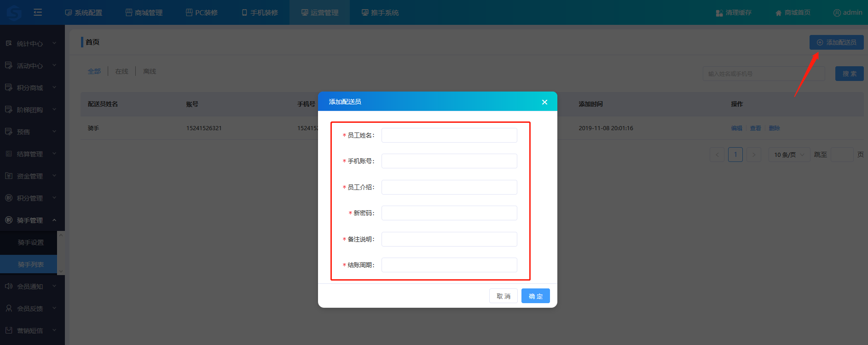Collapse the 骑手管理 sidebar section
Image resolution: width=868 pixels, height=345 pixels.
pyautogui.click(x=54, y=220)
